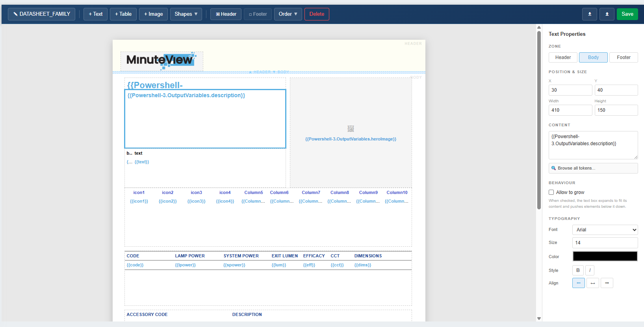This screenshot has height=327, width=644.
Task: Click the {{icon2}} token cell
Action: [168, 201]
